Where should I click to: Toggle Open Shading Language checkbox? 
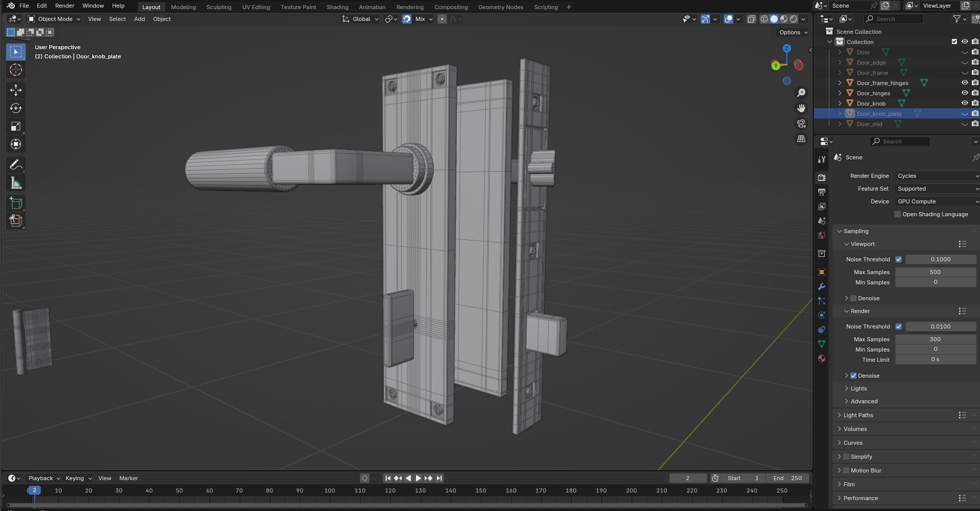tap(898, 214)
